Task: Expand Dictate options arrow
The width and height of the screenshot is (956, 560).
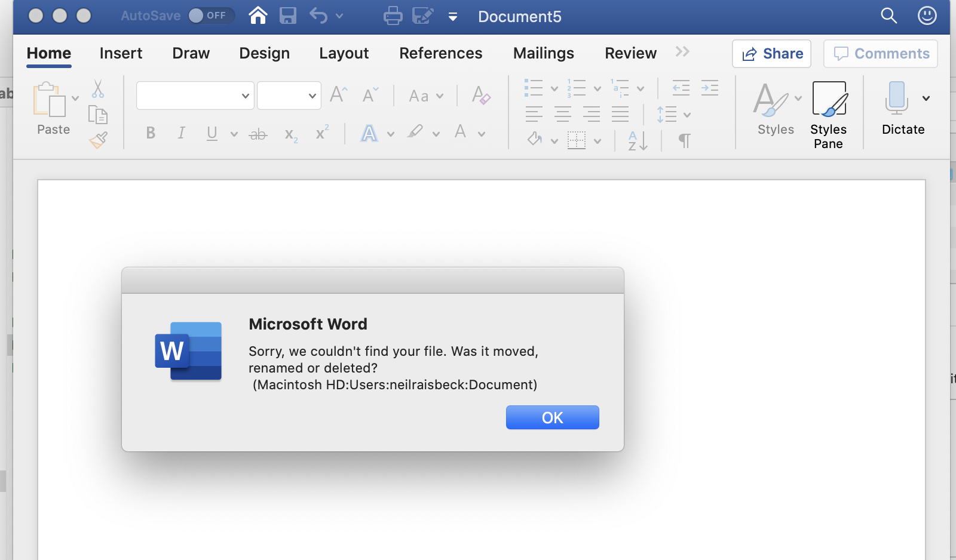Action: point(926,99)
